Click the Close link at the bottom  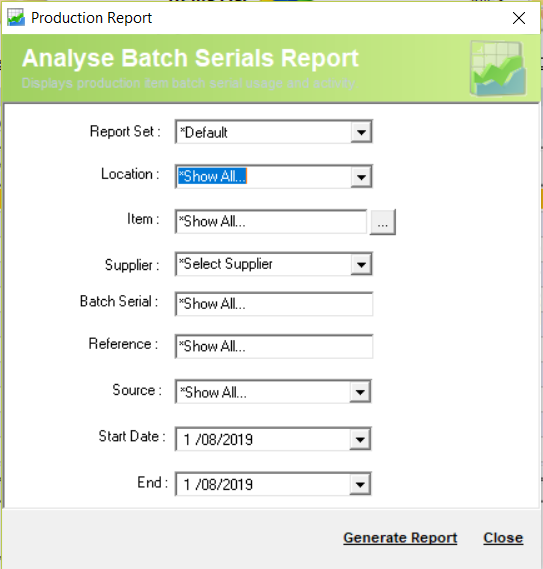tap(503, 538)
